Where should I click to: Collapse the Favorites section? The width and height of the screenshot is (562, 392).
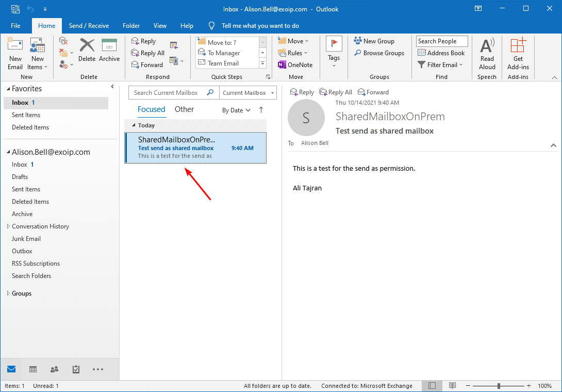(x=8, y=89)
